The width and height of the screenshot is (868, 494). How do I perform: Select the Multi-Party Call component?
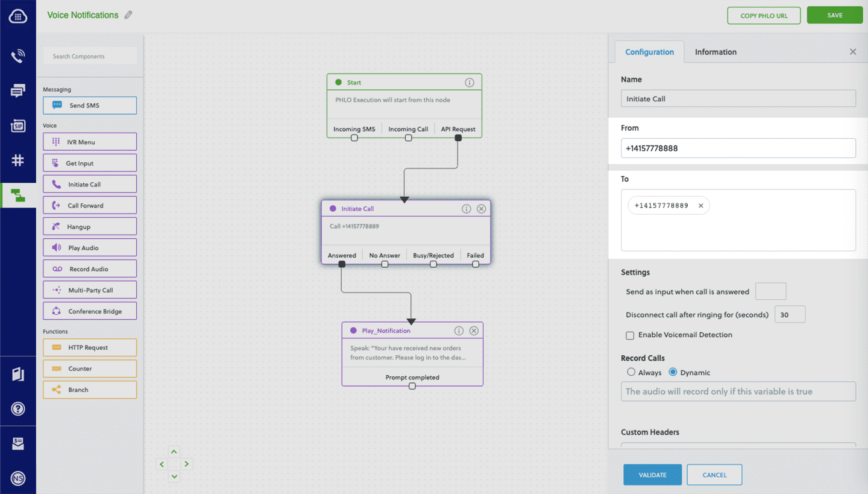[x=90, y=290]
